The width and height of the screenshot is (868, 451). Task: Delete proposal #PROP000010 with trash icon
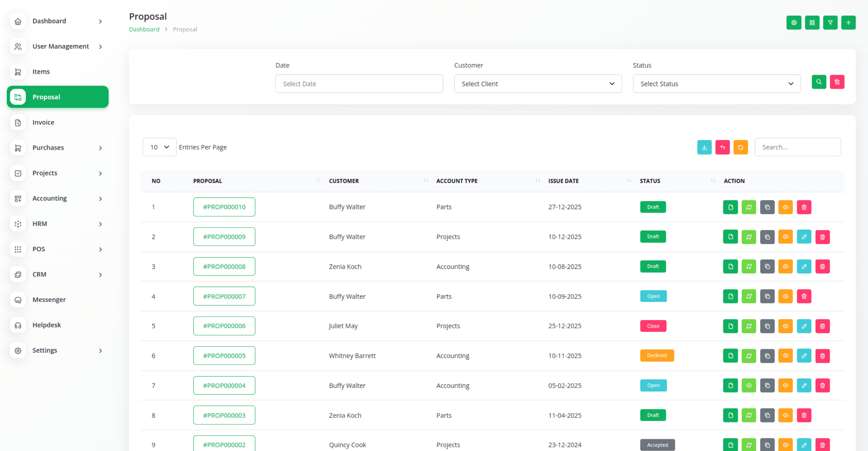[x=804, y=207]
